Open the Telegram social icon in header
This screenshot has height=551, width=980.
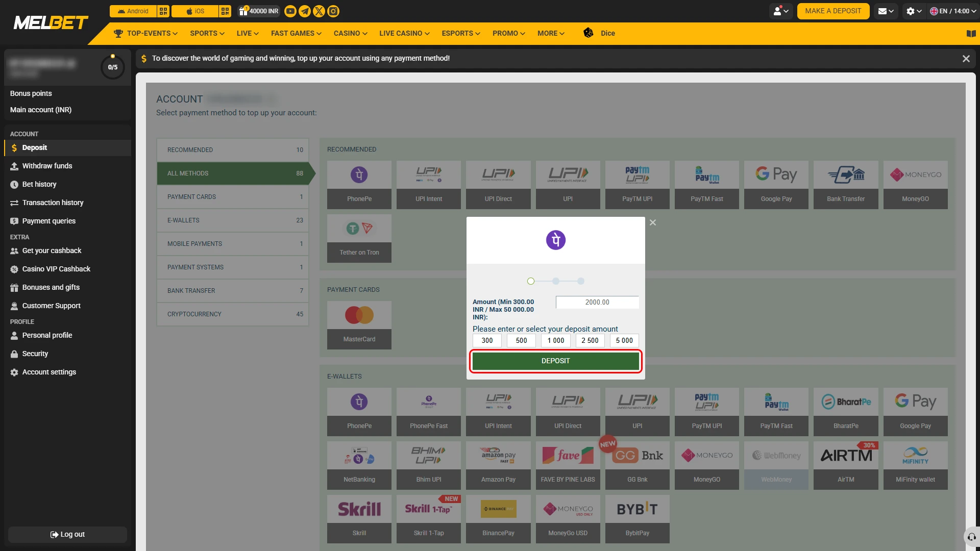click(x=305, y=11)
